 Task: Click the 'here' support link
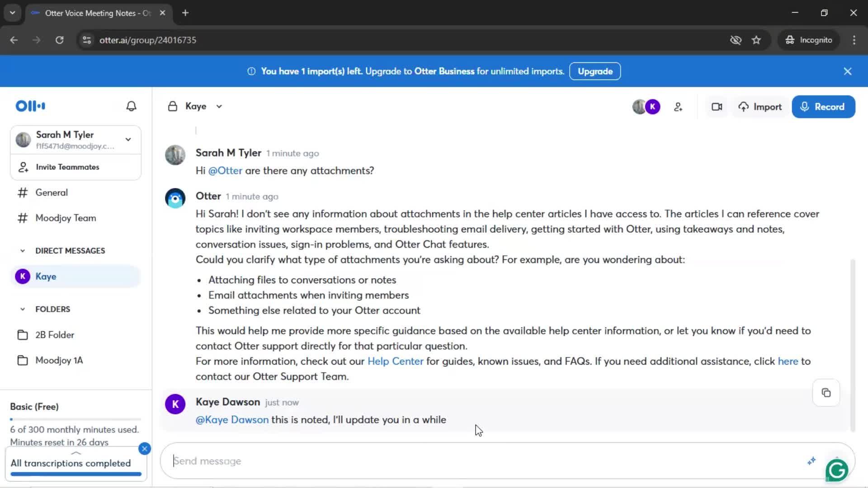click(x=788, y=361)
